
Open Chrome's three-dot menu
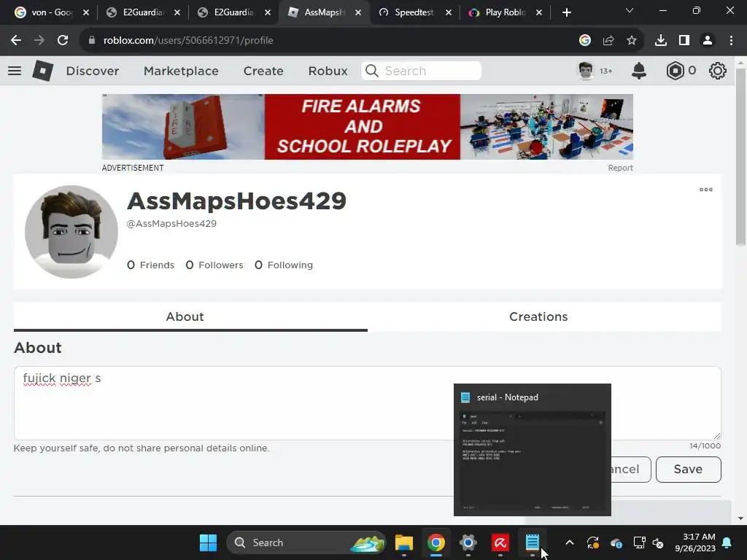731,41
